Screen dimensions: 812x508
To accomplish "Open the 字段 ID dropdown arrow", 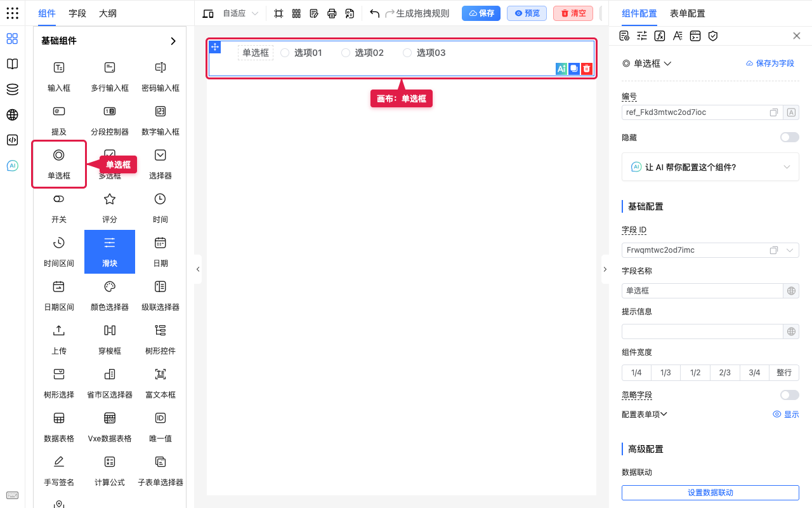I will tap(790, 250).
